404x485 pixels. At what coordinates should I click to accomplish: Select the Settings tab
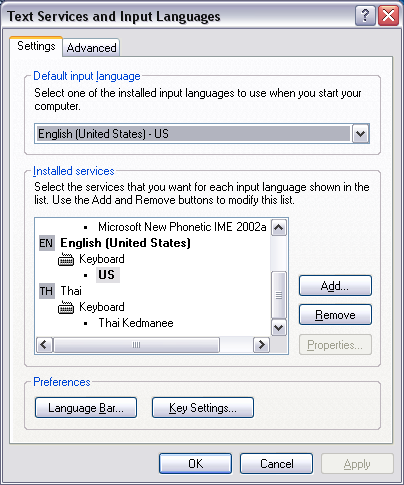[x=36, y=46]
